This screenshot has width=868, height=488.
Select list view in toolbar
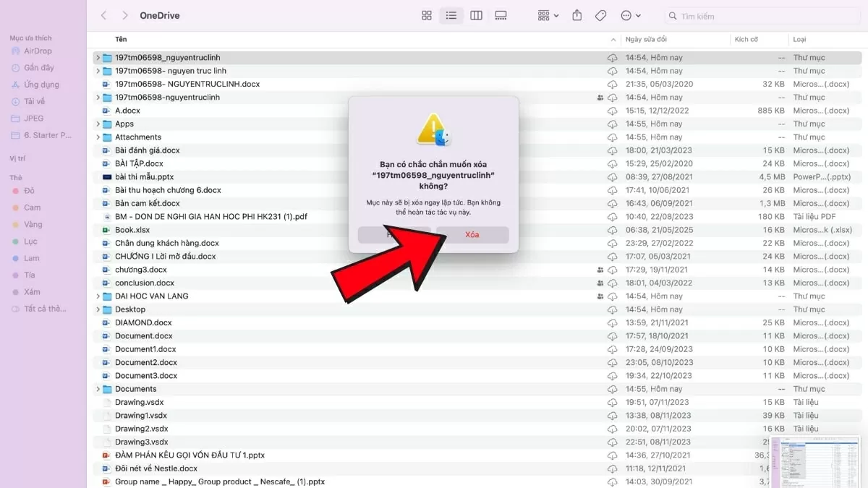pos(451,16)
